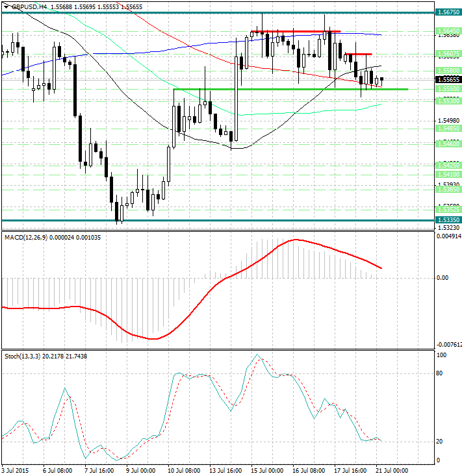Select the thick green support line at 1.55500
This screenshot has width=462, height=476.
pos(290,89)
